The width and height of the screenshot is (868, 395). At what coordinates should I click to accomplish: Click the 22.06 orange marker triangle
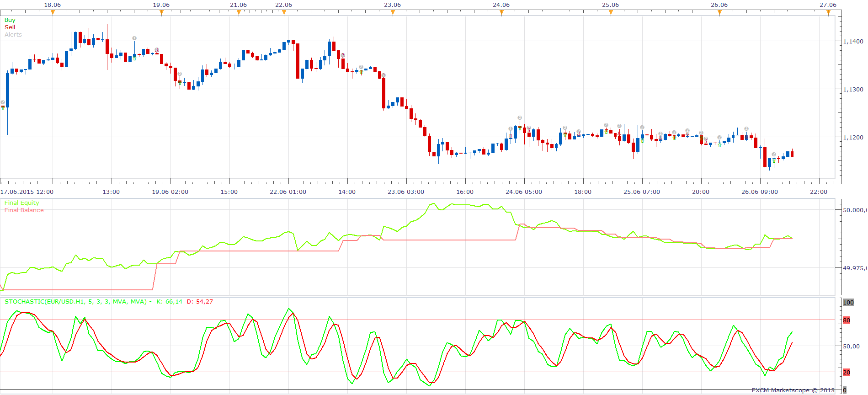(284, 12)
